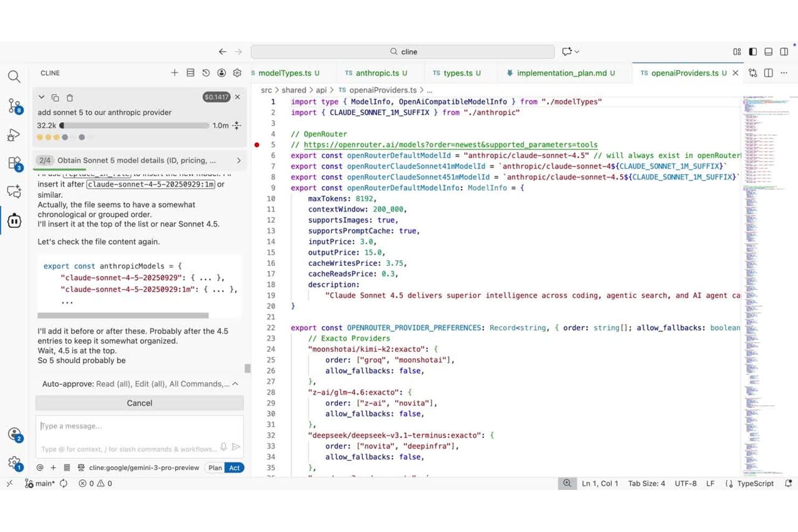The height and width of the screenshot is (532, 798).
Task: Open Cline settings gear in panel header
Action: coord(237,73)
